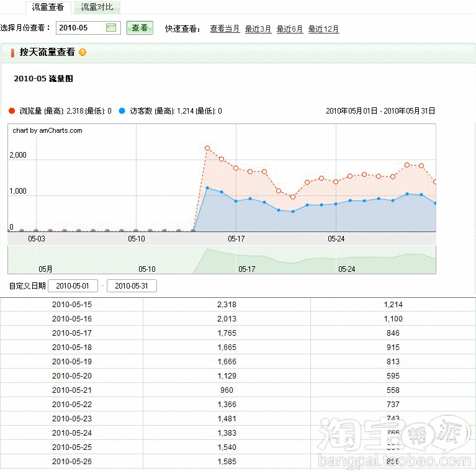Click the peak blue 访客数 point at 05-15
This screenshot has width=476, height=471.
(207, 188)
